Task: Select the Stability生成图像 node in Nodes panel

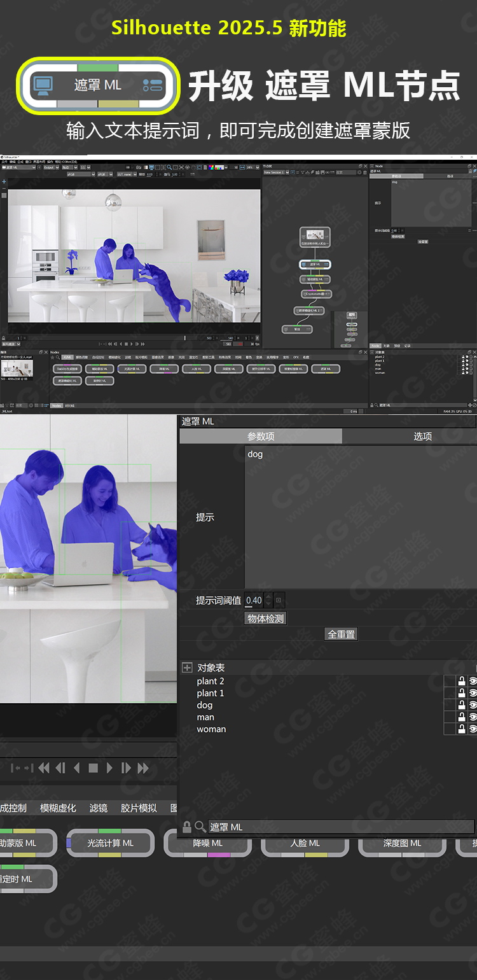Action: tap(67, 368)
